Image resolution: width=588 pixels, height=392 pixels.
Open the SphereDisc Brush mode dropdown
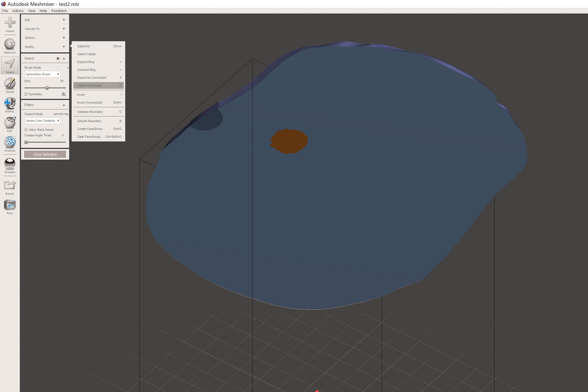pyautogui.click(x=42, y=74)
